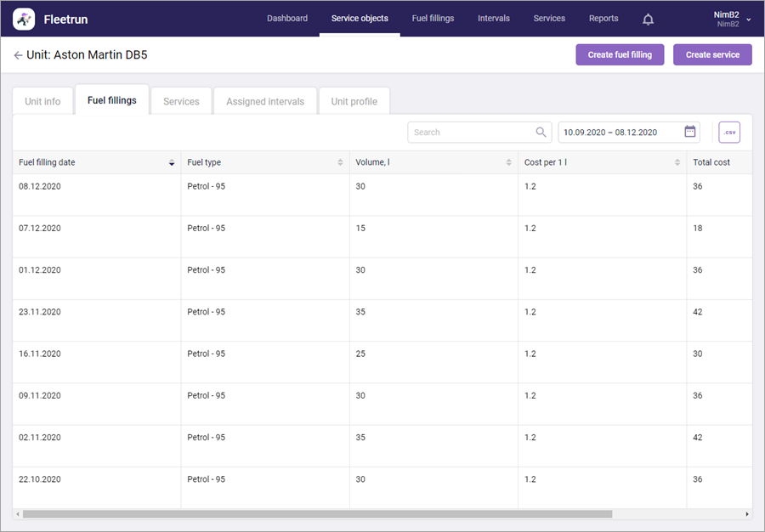Select the Unit profile tab
Screen dimensions: 765x532
pos(354,101)
